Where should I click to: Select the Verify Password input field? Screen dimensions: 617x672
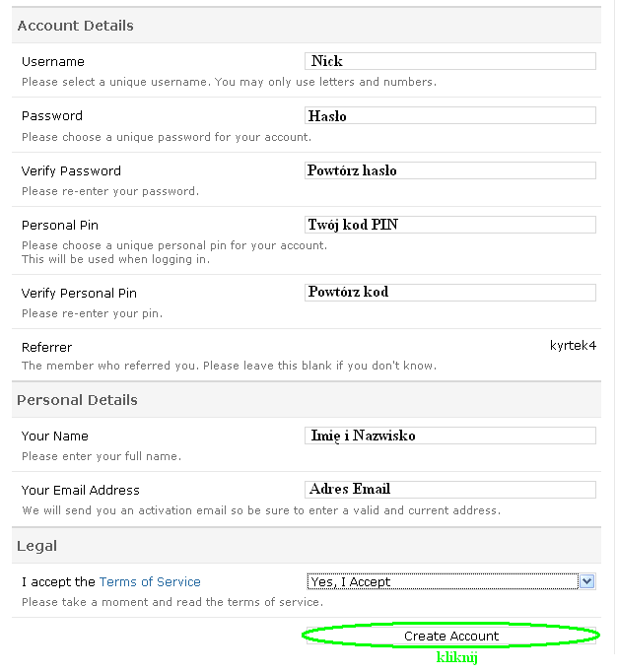click(x=450, y=170)
